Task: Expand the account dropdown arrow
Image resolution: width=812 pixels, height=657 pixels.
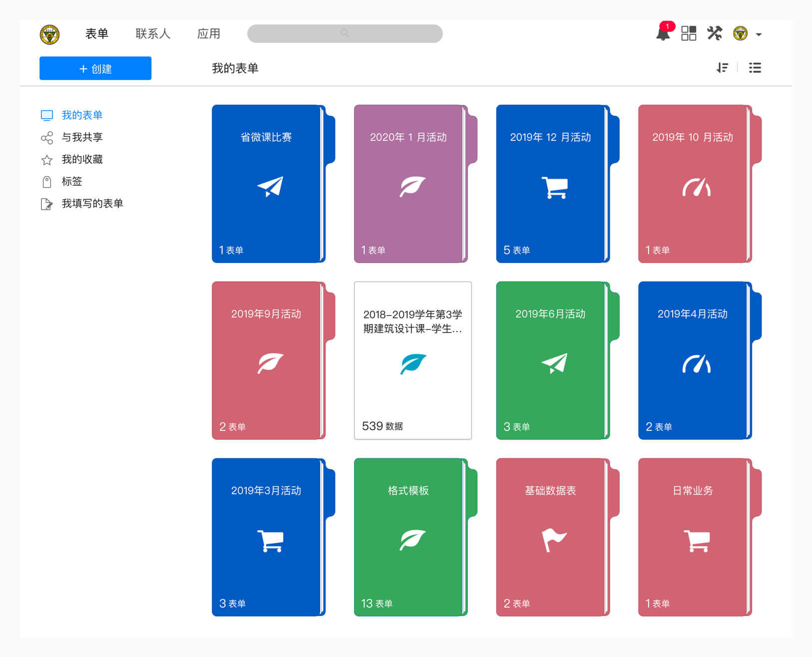Action: pos(759,34)
